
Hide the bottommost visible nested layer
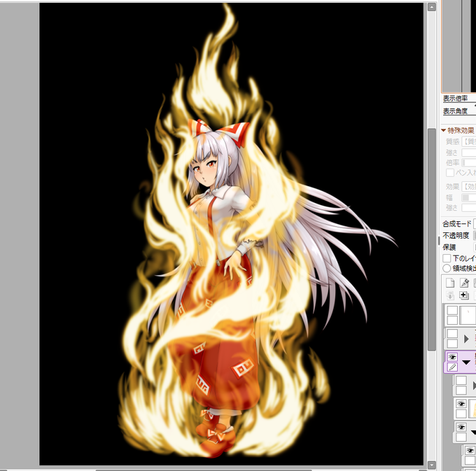click(470, 450)
